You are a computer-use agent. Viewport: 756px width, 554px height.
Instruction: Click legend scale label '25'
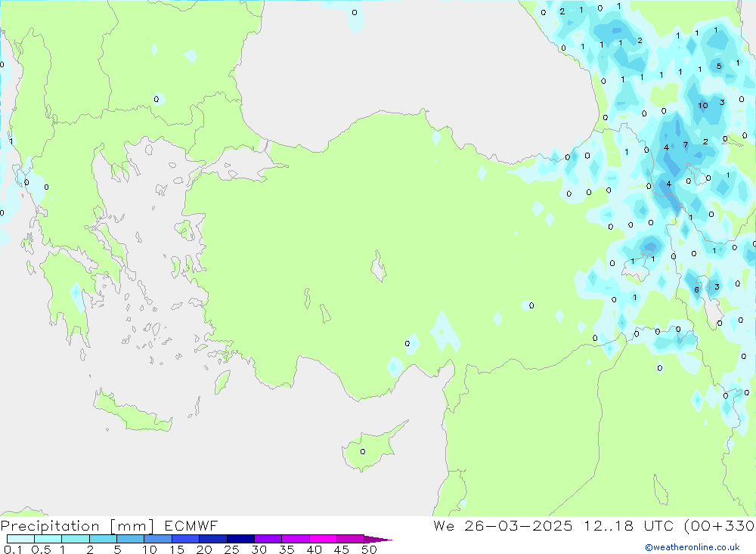pyautogui.click(x=232, y=549)
